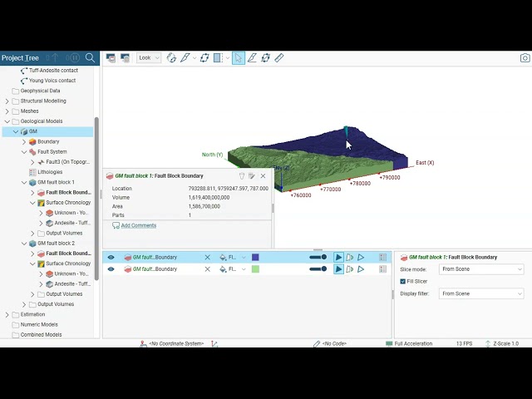
Task: Open the FL. colouring dropdown in green-swatch row
Action: (237, 269)
